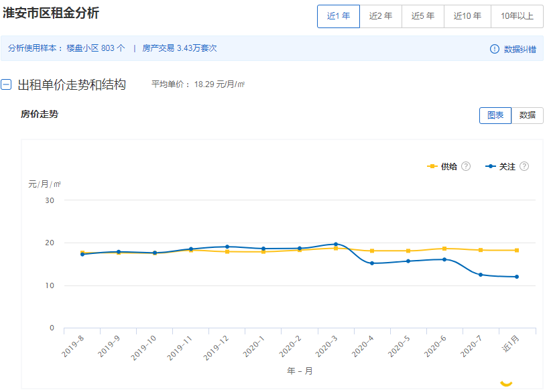
Task: Select the 10年以上 tab
Action: [517, 16]
